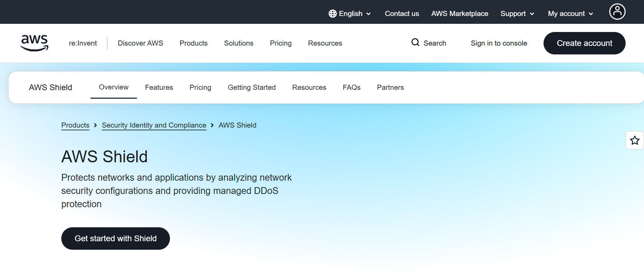This screenshot has width=644, height=279.
Task: Switch to the Pricing tab in Shield navigation
Action: (x=200, y=87)
